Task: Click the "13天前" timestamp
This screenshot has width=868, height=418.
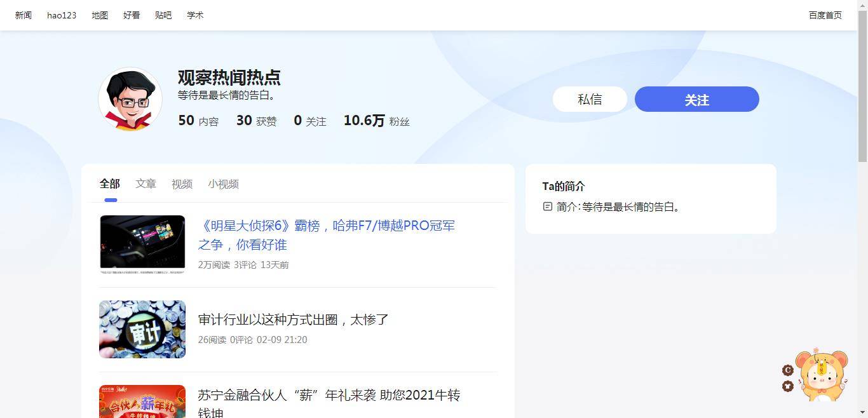Action: point(275,265)
